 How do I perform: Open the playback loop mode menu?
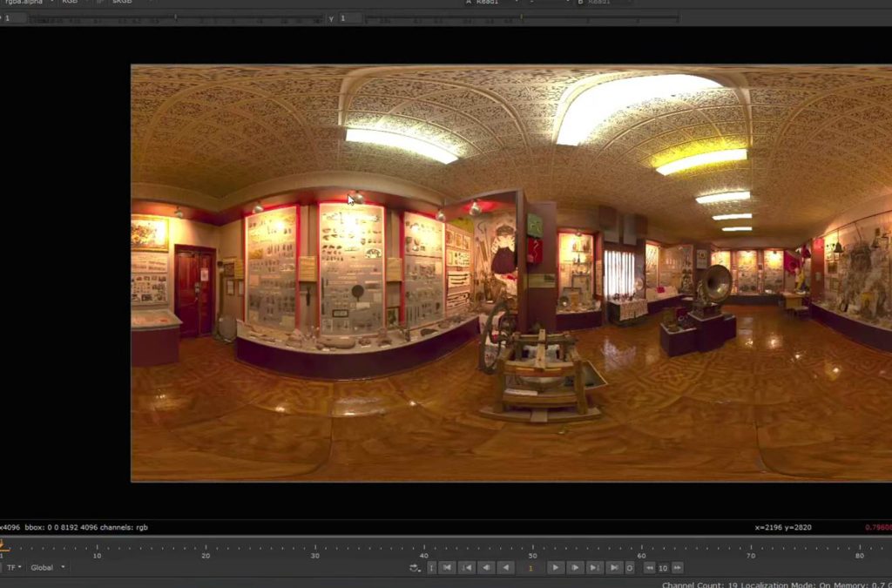coord(416,568)
